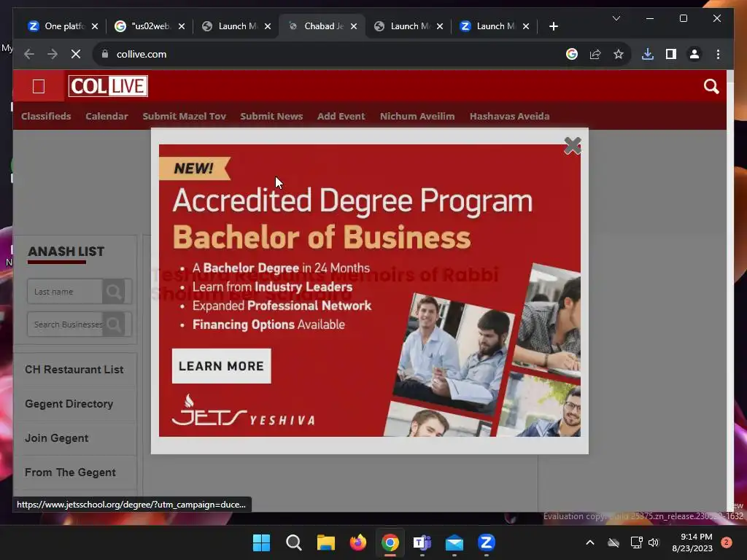
Task: Close the "us02web" tab
Action: coord(182,26)
